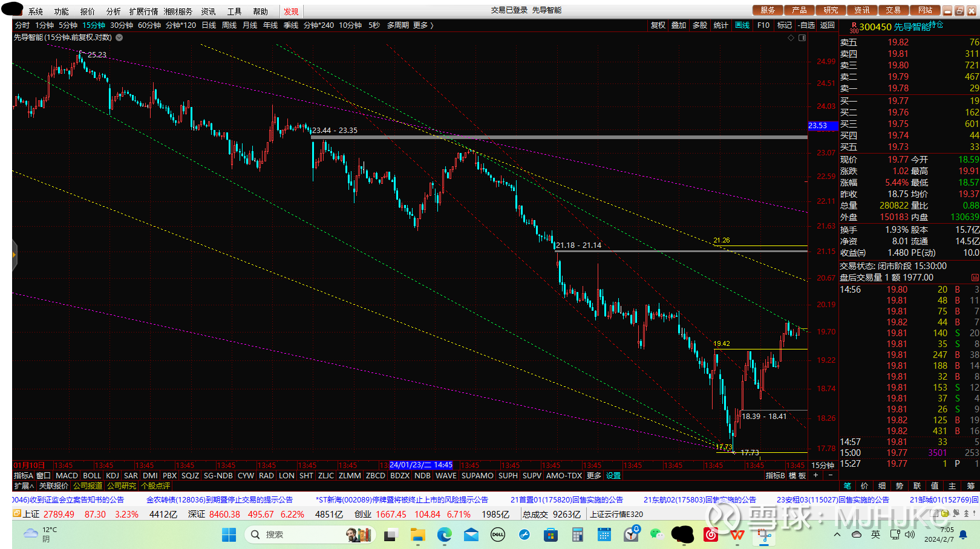Zoom out chart with minus button
The height and width of the screenshot is (549, 980).
pyautogui.click(x=831, y=475)
